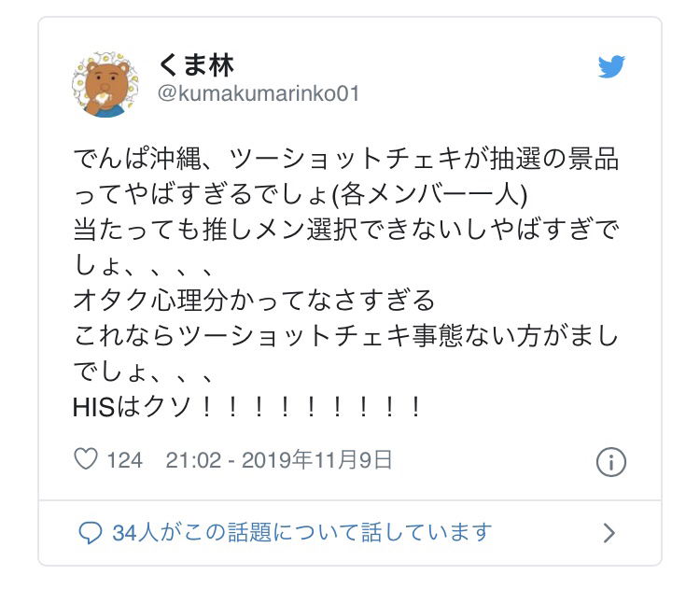This screenshot has height=589, width=700.
Task: Click the speech bubble reply icon
Action: click(91, 533)
